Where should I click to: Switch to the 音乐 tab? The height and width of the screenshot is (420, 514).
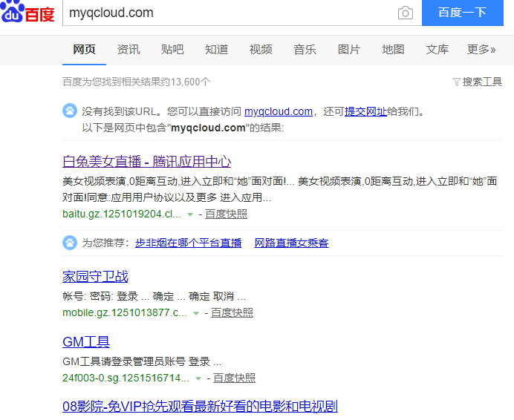click(x=305, y=50)
